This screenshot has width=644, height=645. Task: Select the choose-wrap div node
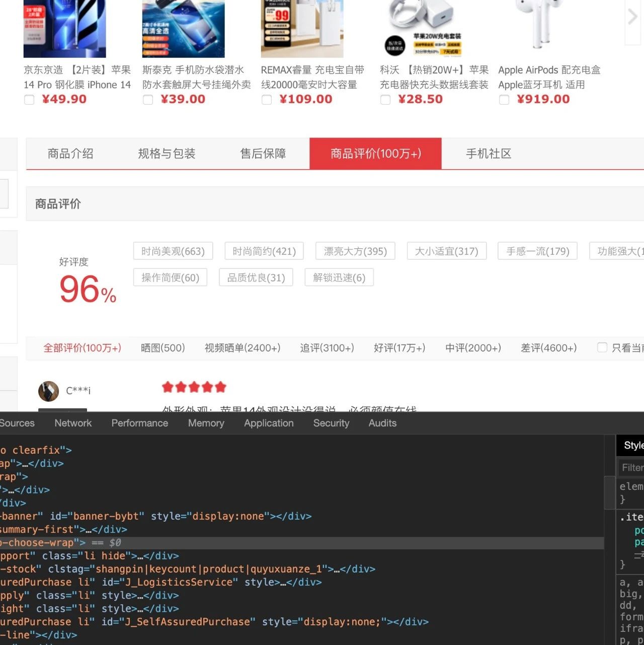point(302,543)
